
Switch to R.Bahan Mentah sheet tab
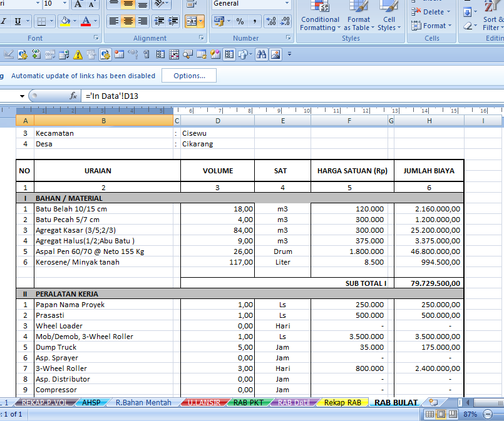pyautogui.click(x=143, y=402)
